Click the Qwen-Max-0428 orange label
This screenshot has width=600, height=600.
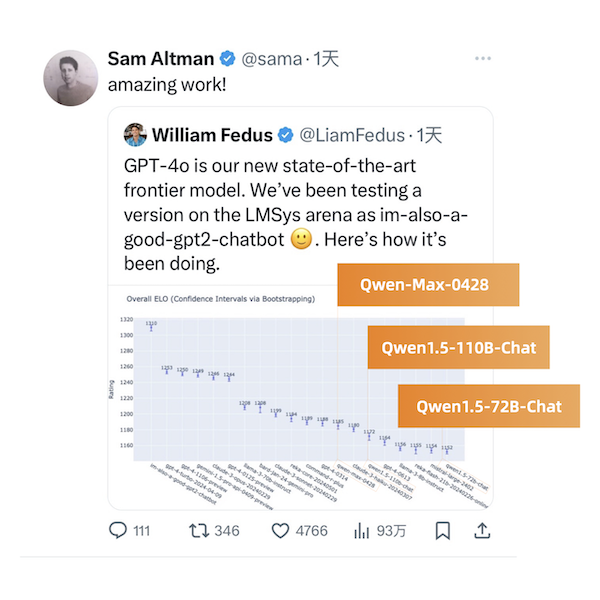pos(427,285)
